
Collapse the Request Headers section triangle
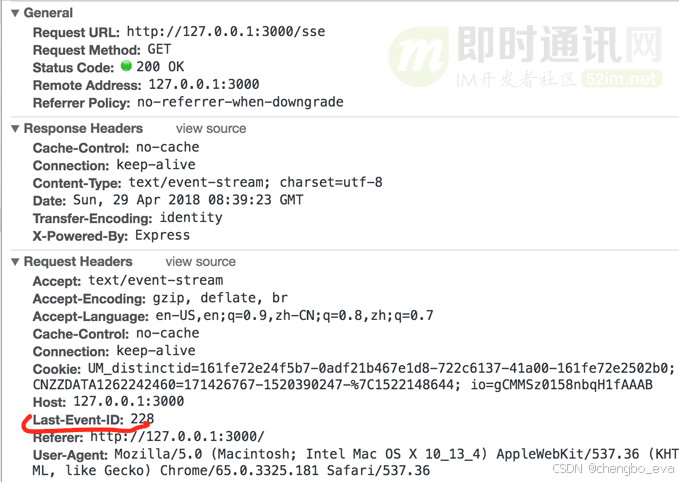16,262
